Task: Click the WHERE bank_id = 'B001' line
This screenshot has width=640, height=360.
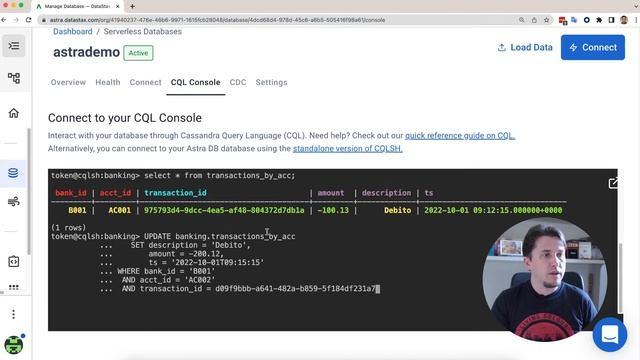Action: point(166,271)
